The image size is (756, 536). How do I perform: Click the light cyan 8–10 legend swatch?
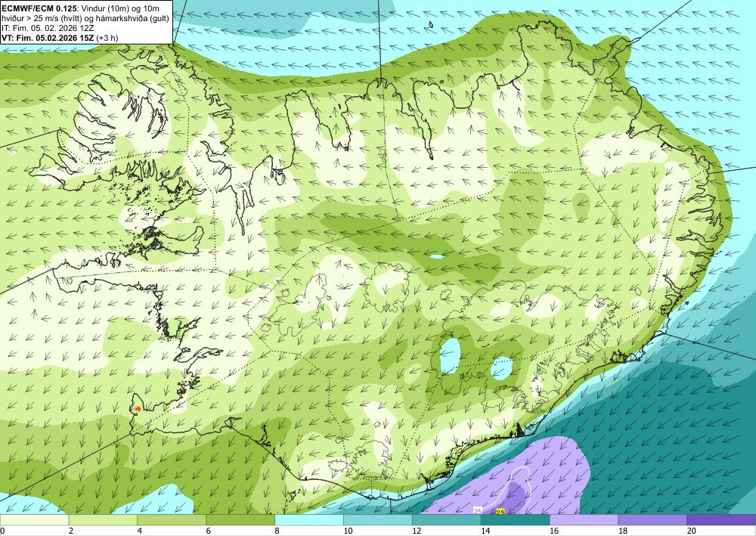point(309,520)
